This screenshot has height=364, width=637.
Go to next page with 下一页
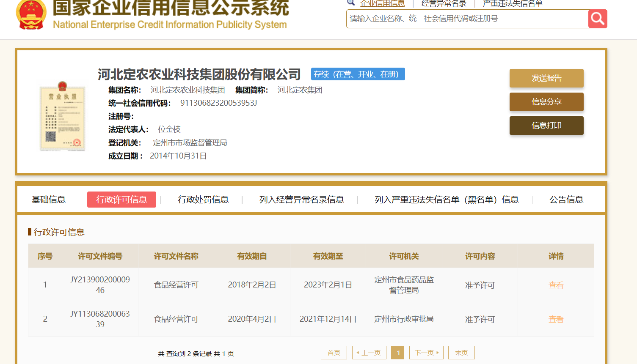click(x=426, y=353)
